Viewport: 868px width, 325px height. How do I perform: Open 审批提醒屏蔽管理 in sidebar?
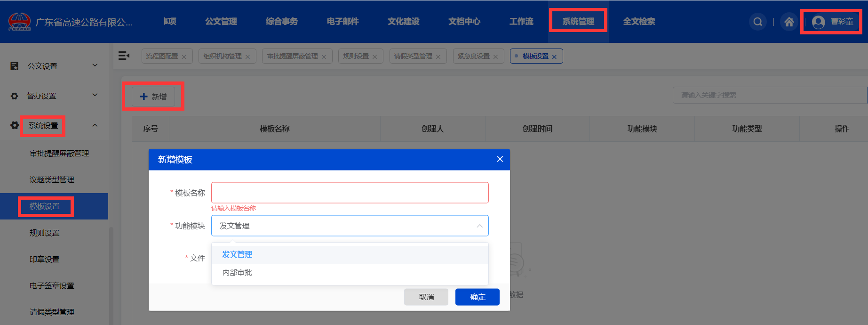(59, 154)
